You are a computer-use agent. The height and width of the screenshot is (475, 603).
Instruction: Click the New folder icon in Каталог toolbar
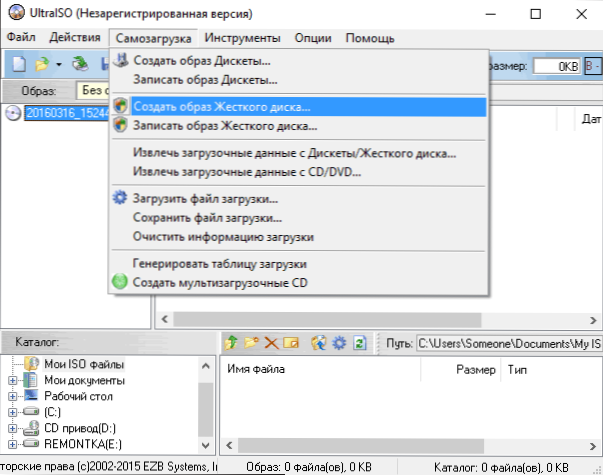coord(251,342)
